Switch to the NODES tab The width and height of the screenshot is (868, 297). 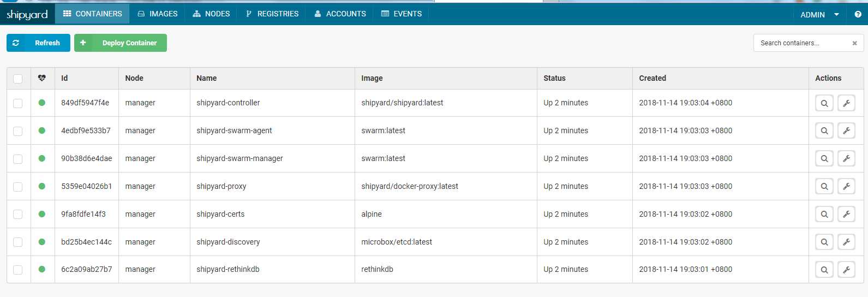211,14
